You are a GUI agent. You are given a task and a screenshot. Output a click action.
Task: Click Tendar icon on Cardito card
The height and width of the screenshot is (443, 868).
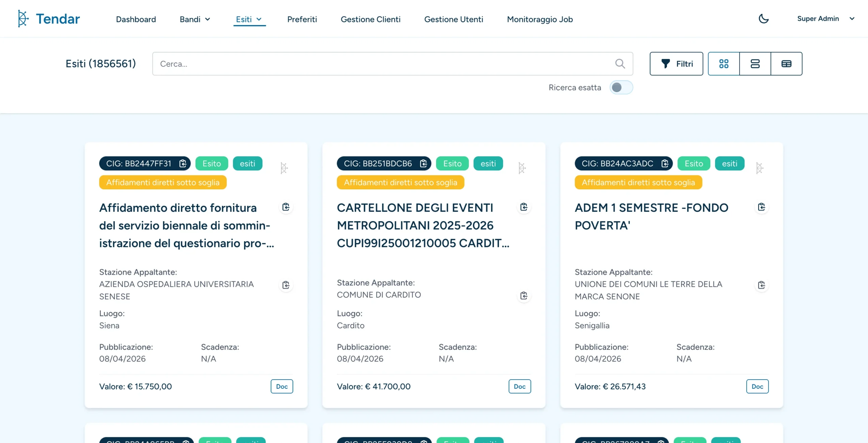[522, 168]
